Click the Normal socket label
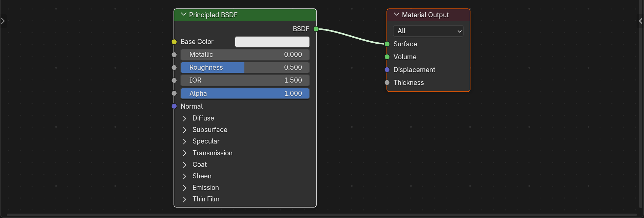 pyautogui.click(x=192, y=106)
